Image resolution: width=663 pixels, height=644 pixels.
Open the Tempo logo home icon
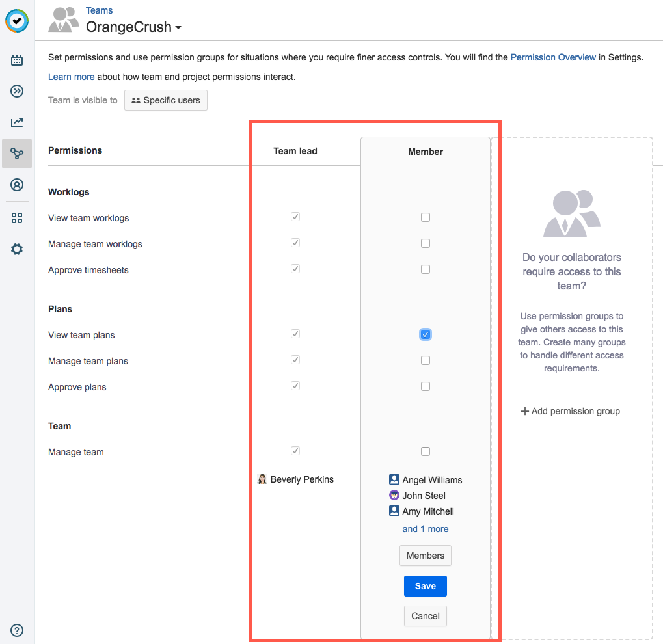pos(17,21)
